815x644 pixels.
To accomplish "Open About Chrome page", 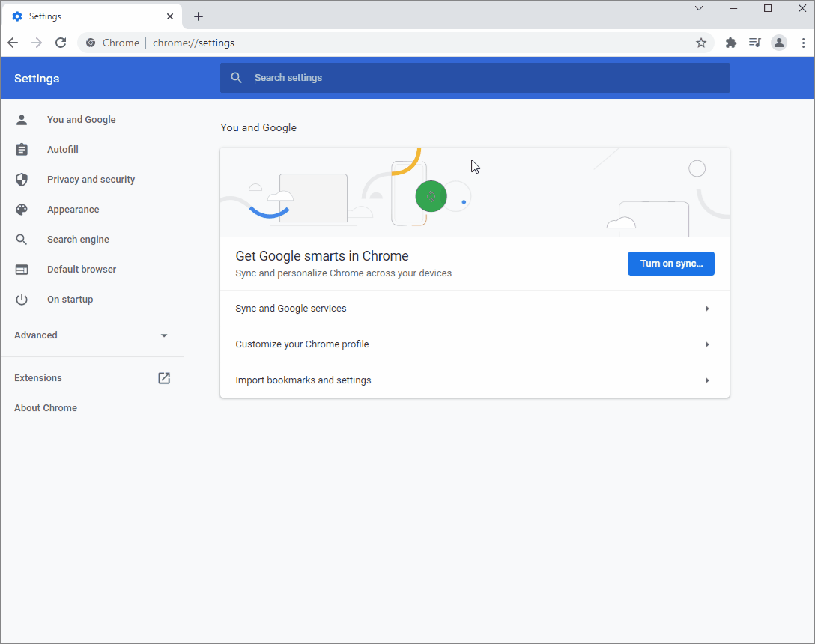I will 46,408.
